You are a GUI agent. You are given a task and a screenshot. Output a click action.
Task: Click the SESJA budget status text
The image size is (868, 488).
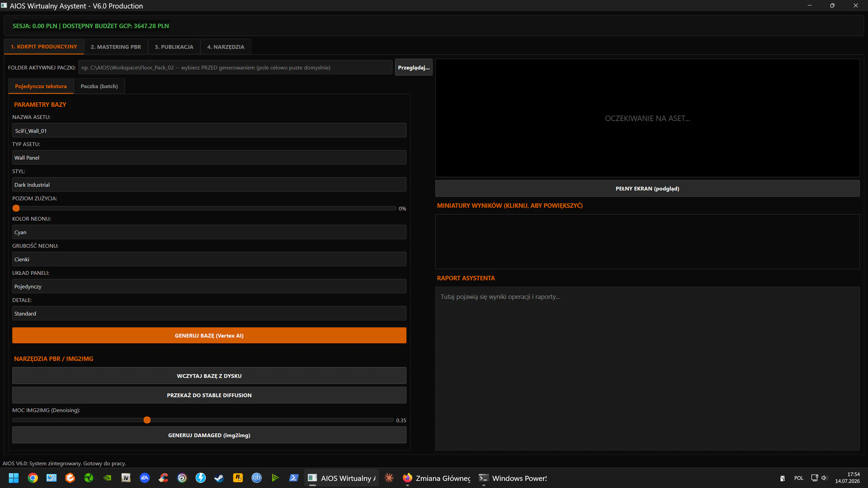[x=91, y=26]
